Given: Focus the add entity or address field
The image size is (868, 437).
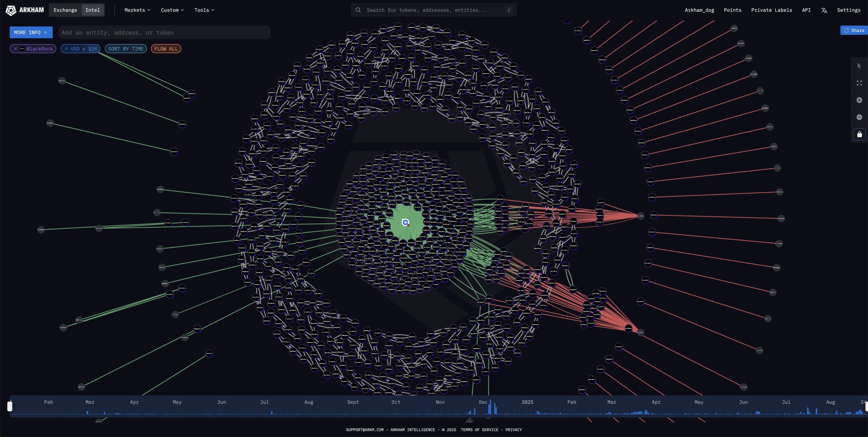Looking at the screenshot, I should (x=164, y=33).
